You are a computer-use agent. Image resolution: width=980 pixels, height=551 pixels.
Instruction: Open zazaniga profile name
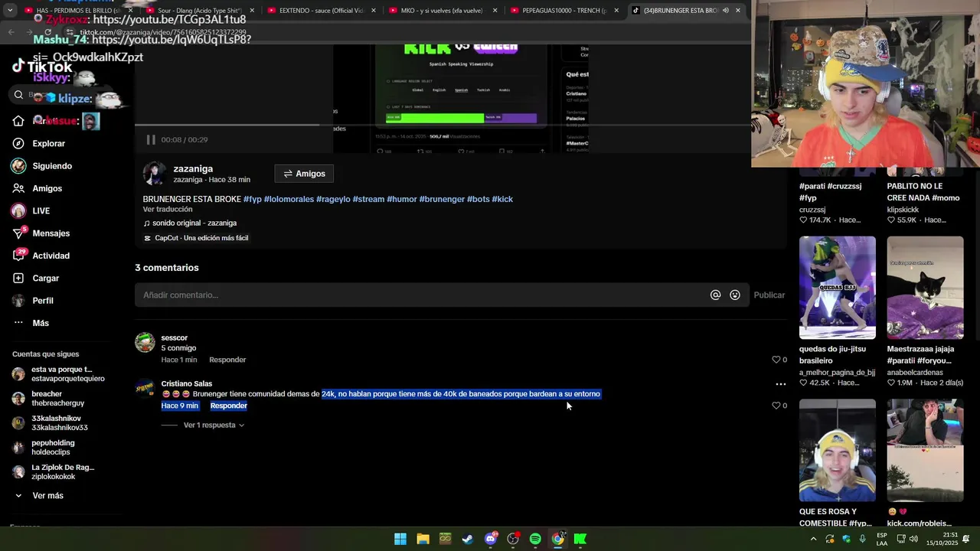pyautogui.click(x=193, y=168)
